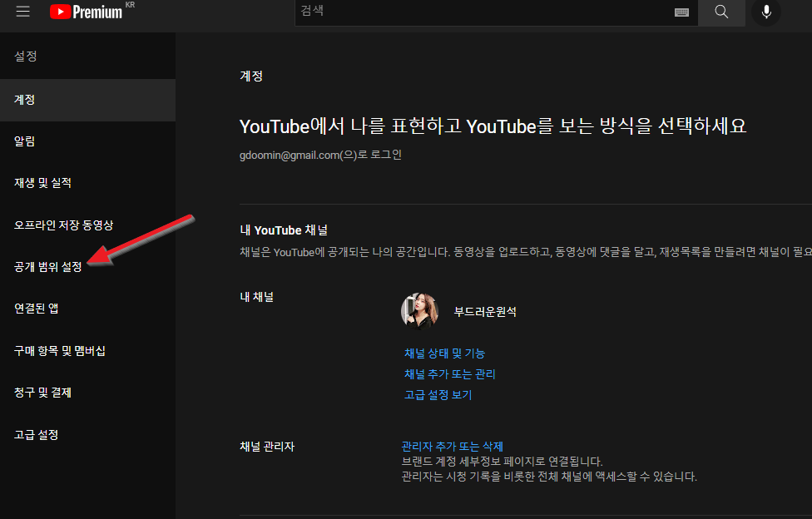Open 구매 항목 및 멤버십 page

click(x=87, y=351)
